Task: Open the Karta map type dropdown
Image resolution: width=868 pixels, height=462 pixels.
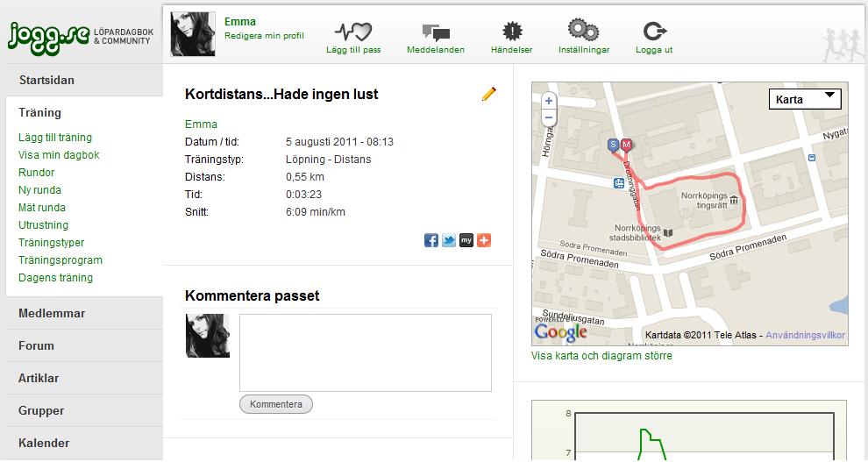Action: click(x=804, y=99)
